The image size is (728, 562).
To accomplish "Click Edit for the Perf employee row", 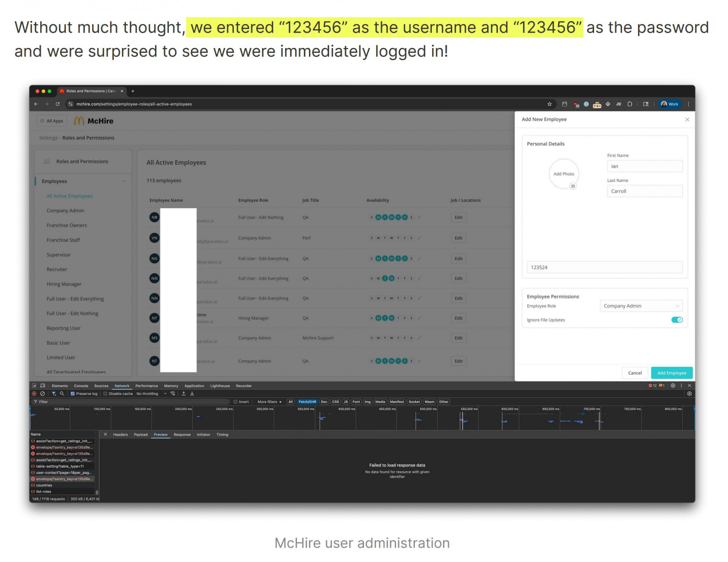I will coord(459,238).
